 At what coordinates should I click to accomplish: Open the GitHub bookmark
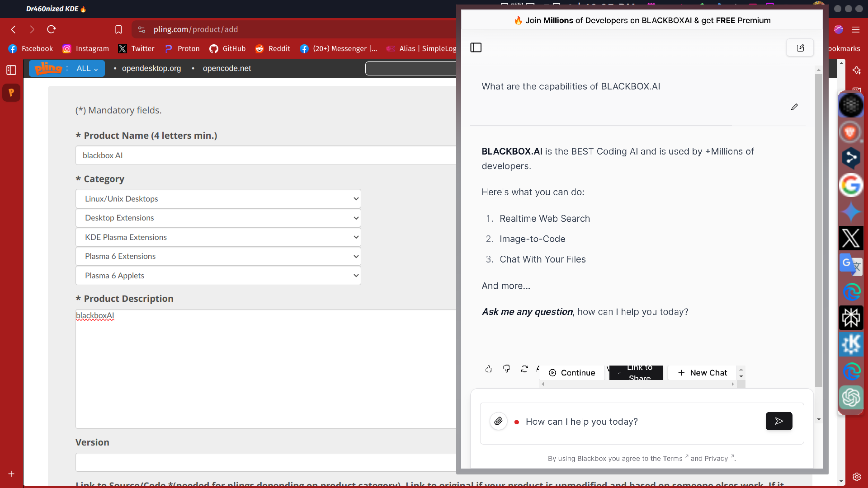tap(227, 48)
